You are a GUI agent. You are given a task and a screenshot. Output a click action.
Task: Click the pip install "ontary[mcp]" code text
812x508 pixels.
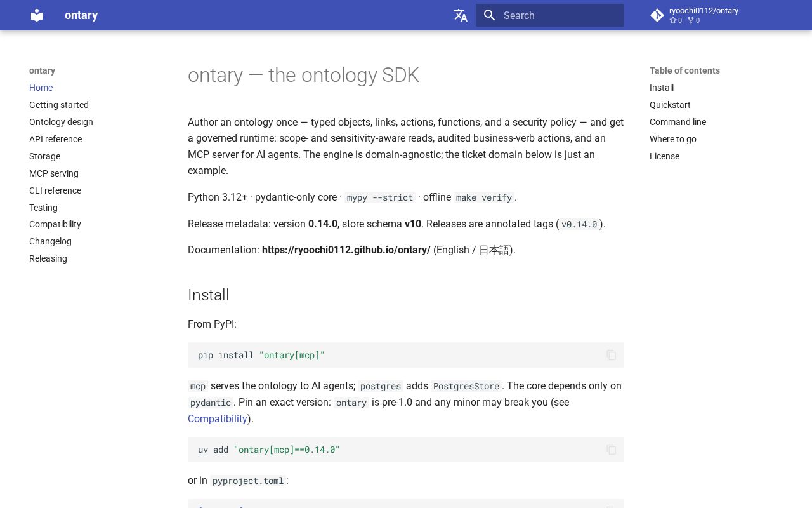[261, 355]
